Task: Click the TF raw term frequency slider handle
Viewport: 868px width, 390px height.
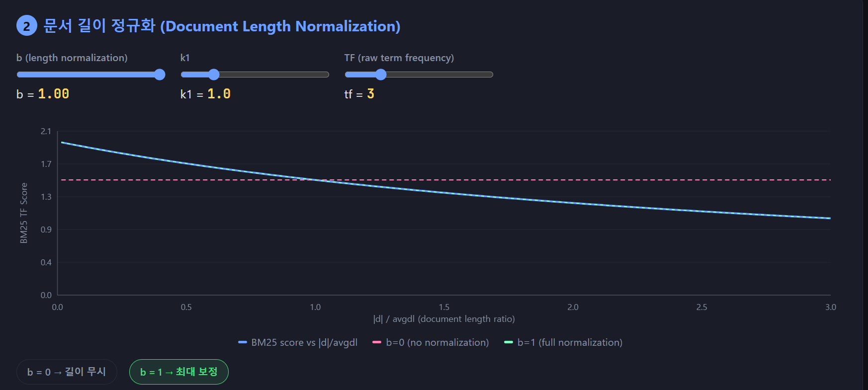Action: [x=381, y=75]
